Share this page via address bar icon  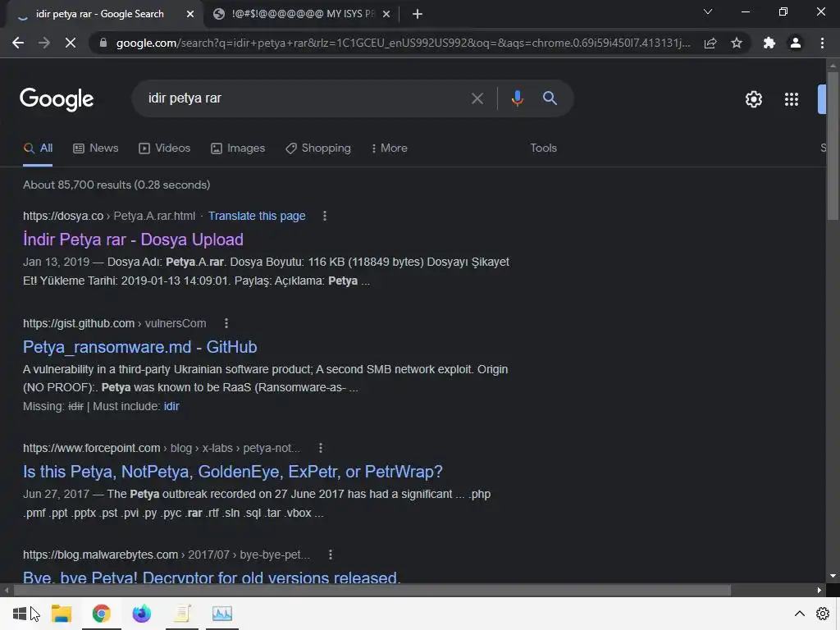pyautogui.click(x=710, y=43)
